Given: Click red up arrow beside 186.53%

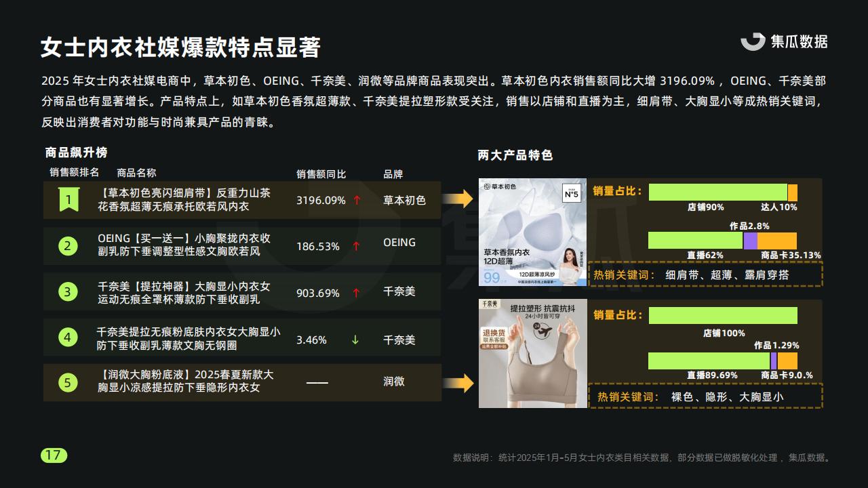Looking at the screenshot, I should pos(357,247).
